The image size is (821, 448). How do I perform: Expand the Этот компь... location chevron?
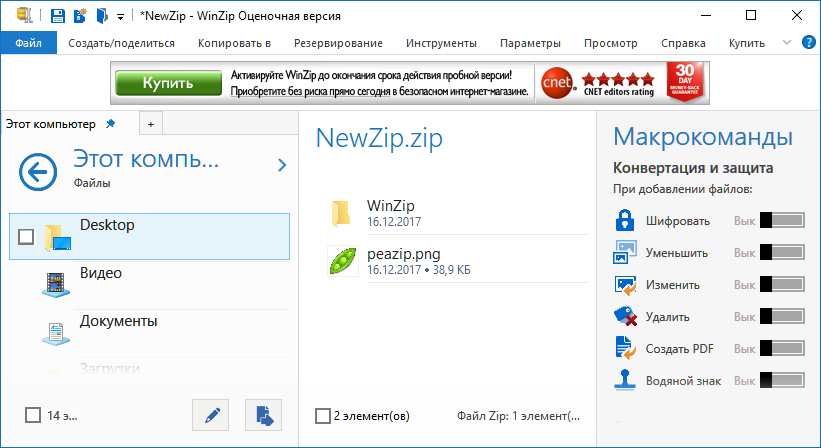pos(282,165)
